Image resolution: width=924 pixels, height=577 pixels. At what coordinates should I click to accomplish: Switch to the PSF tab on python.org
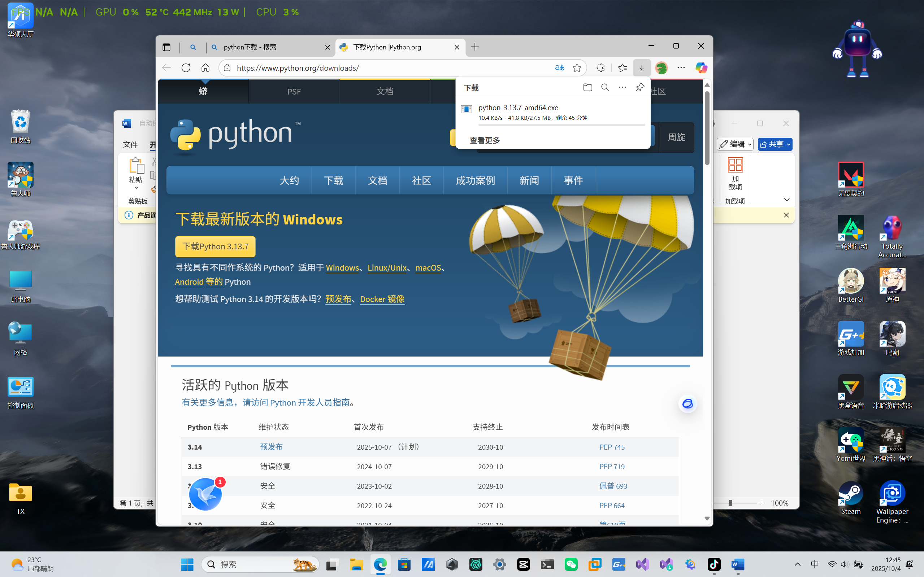pos(294,92)
